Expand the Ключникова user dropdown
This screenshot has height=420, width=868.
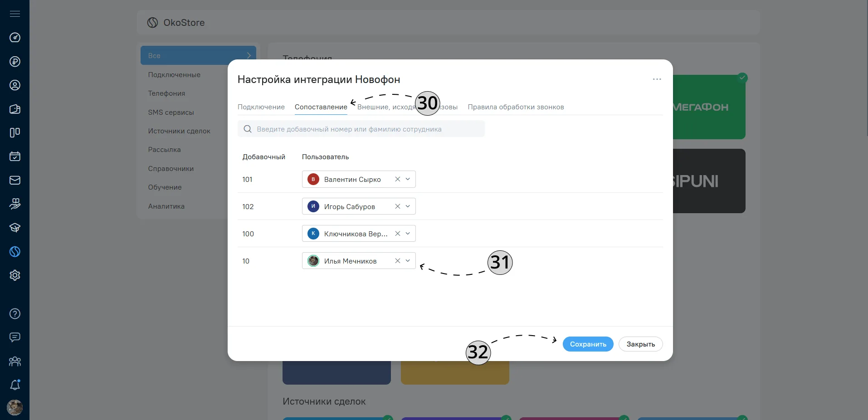(x=408, y=234)
